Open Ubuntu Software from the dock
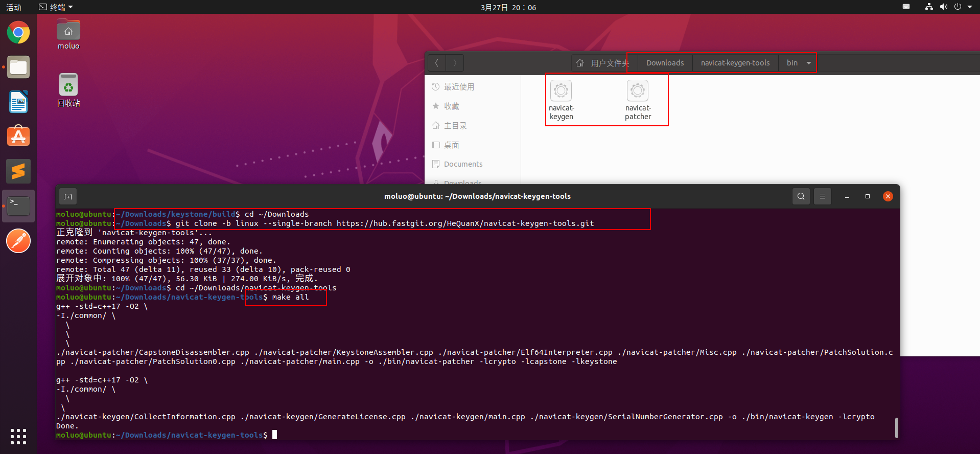Image resolution: width=980 pixels, height=454 pixels. click(x=18, y=137)
